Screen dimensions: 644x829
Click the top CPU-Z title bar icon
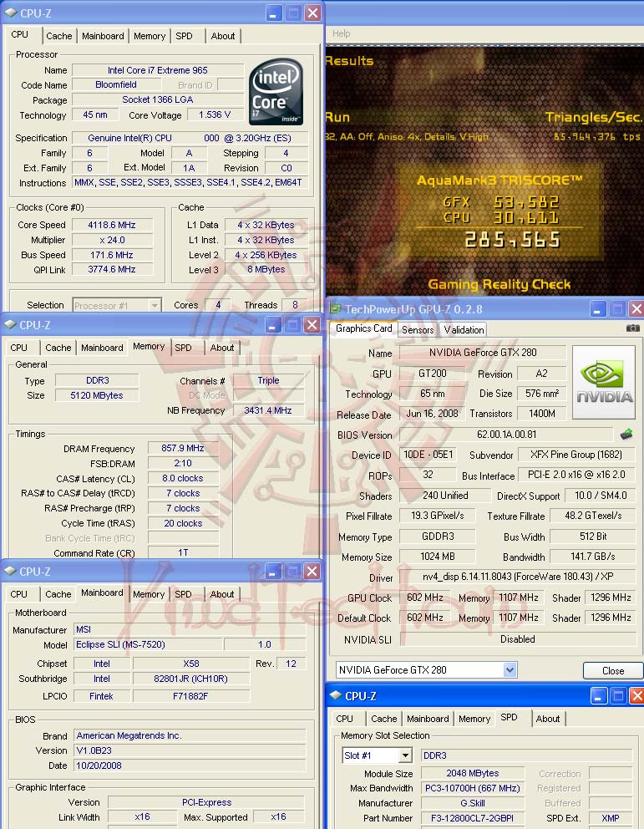click(x=10, y=13)
